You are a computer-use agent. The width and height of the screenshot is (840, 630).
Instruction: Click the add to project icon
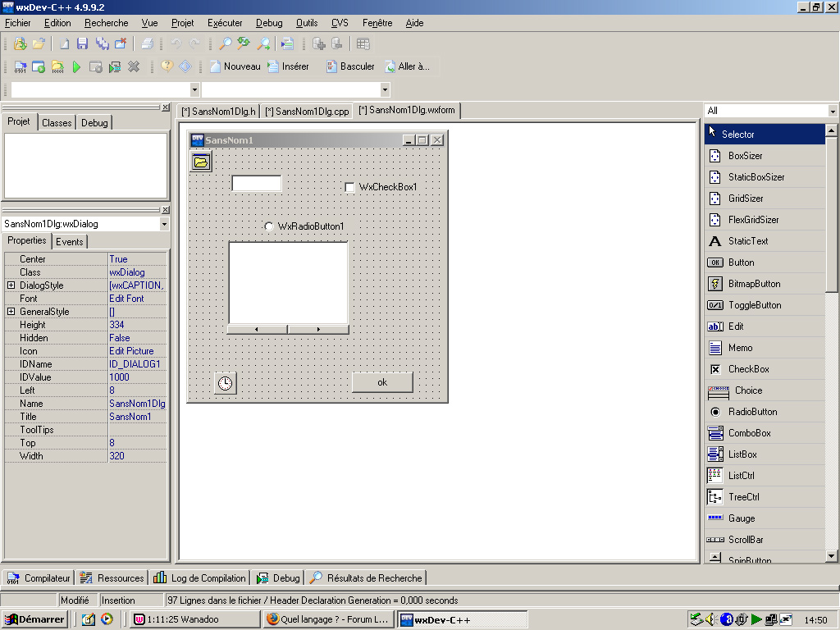point(319,44)
